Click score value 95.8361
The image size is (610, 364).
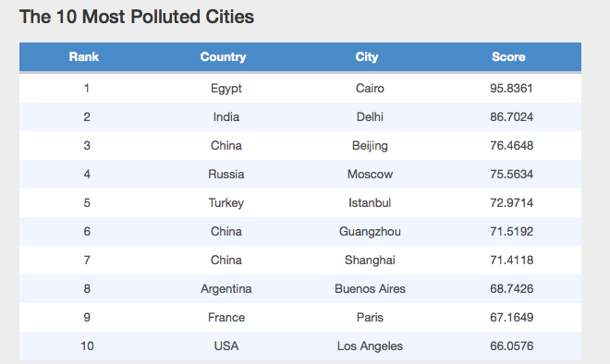(x=511, y=89)
